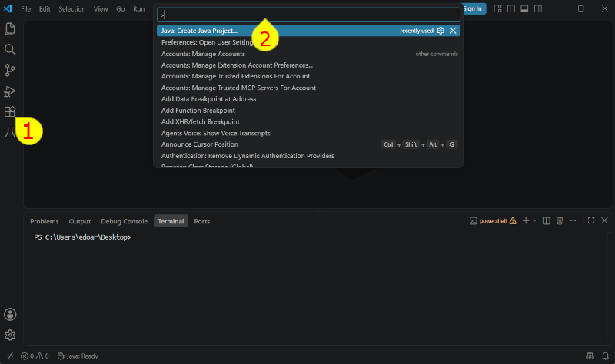Open the Run menu
The height and width of the screenshot is (364, 615).
139,8
